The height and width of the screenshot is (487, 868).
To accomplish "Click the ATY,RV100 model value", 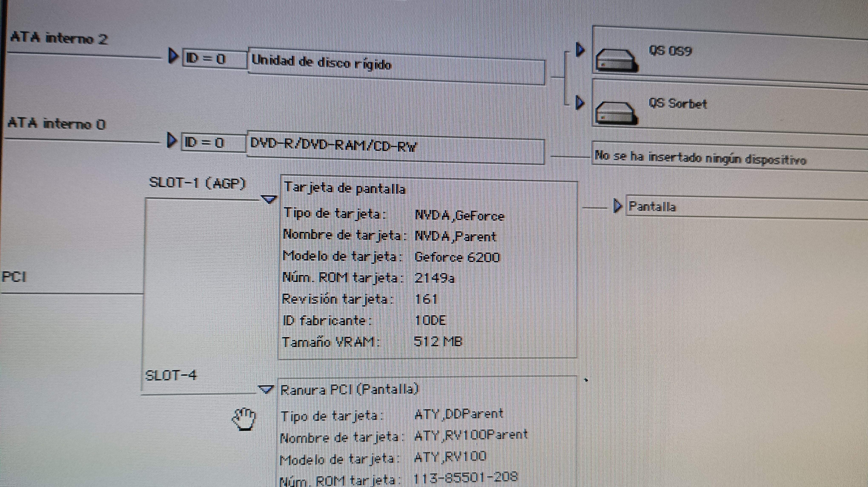I will (x=450, y=457).
